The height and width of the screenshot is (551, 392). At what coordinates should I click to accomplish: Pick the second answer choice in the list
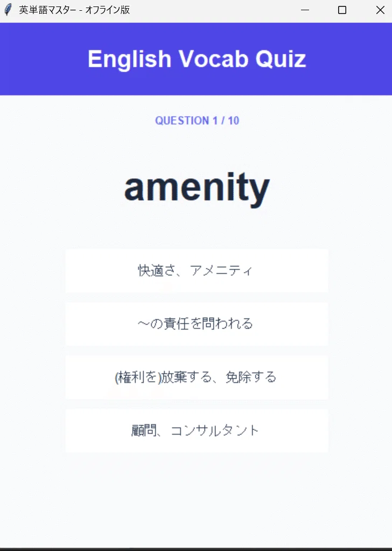point(197,324)
